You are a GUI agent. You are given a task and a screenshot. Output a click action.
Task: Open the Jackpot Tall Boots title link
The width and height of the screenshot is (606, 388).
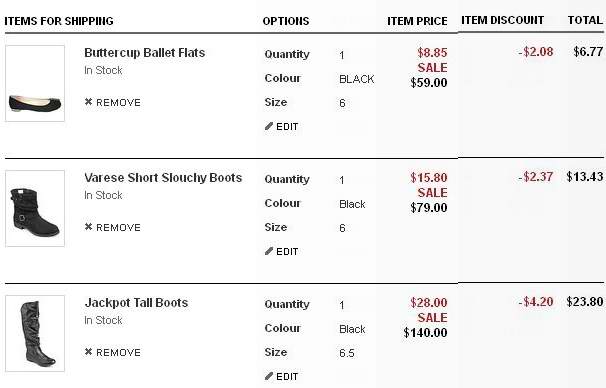tap(136, 303)
